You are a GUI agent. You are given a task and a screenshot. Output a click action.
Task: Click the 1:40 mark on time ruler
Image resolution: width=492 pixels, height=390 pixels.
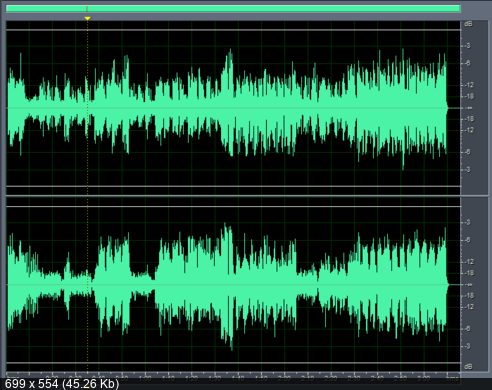click(x=238, y=378)
